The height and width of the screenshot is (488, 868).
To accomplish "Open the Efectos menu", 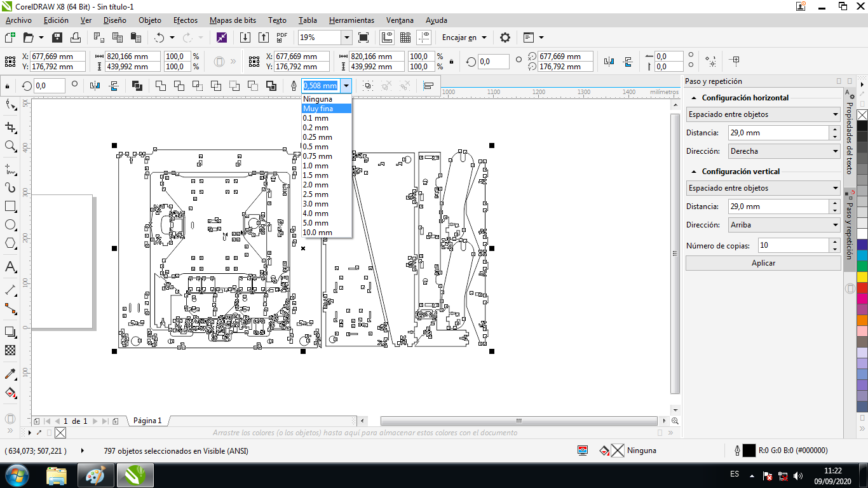I will pos(186,20).
